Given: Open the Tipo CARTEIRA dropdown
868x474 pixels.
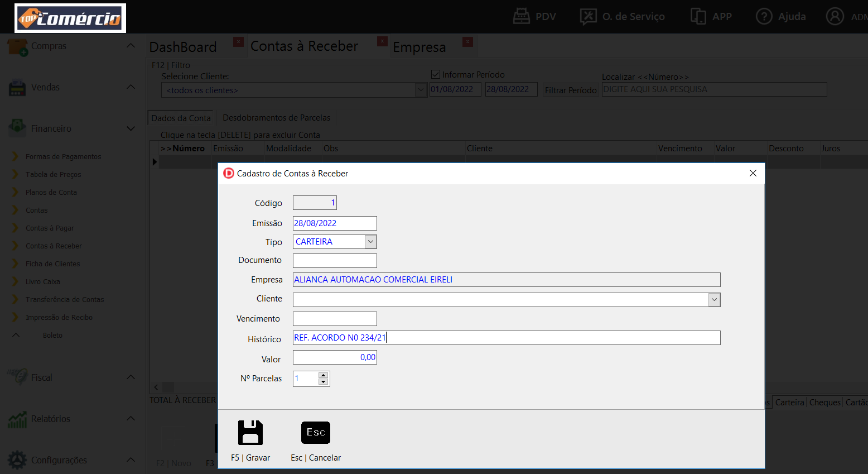Looking at the screenshot, I should 370,242.
